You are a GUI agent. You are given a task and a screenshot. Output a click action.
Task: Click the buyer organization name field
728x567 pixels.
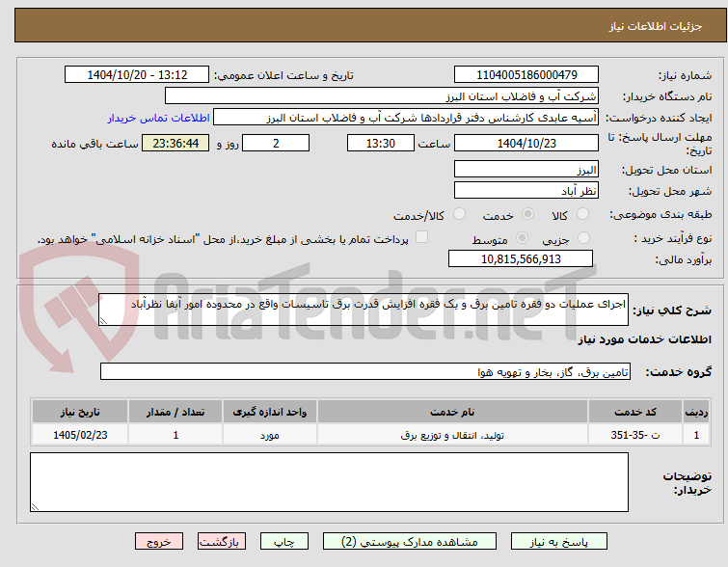[382, 96]
